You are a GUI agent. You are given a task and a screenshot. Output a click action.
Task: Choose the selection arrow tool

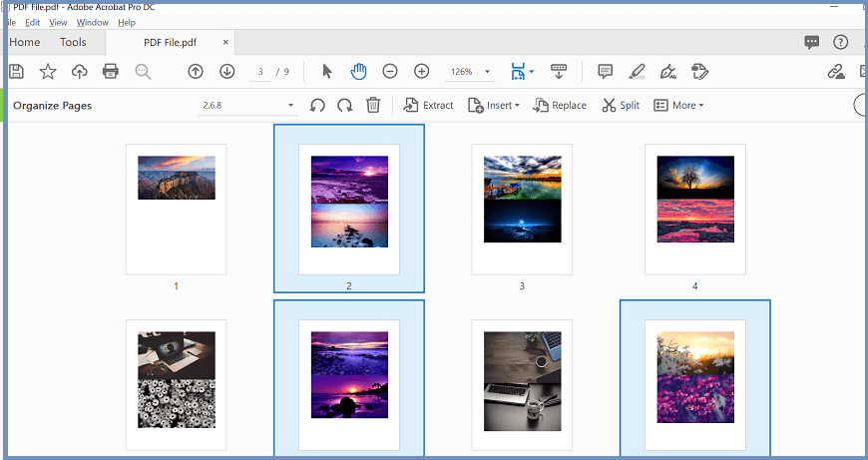tap(327, 72)
